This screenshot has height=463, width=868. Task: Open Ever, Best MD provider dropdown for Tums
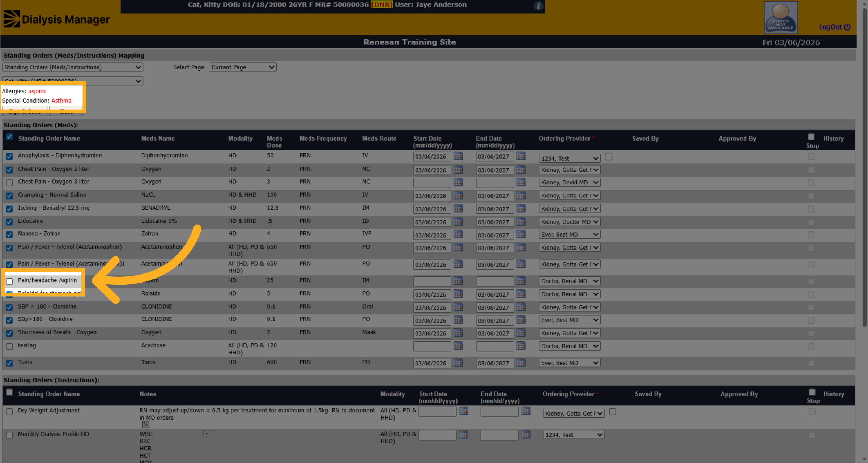(570, 363)
